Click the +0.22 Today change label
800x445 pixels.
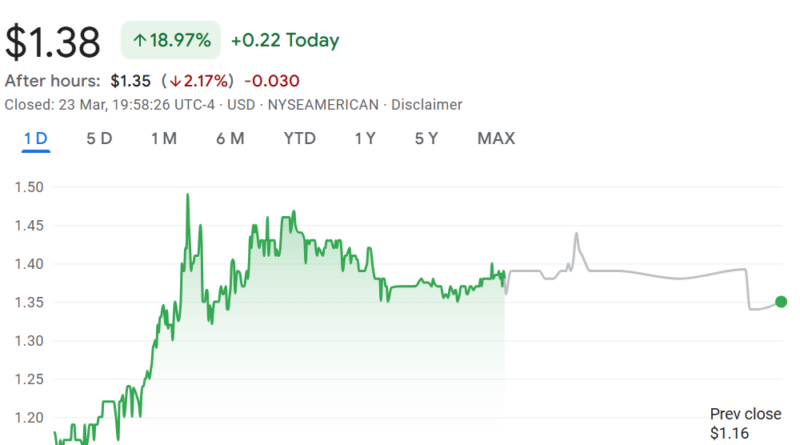coord(285,41)
